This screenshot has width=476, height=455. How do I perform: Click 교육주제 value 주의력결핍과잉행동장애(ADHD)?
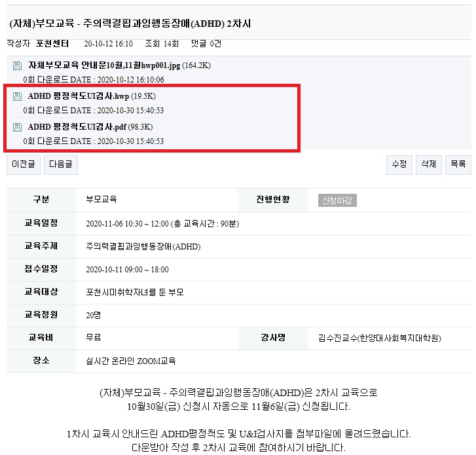pos(143,246)
